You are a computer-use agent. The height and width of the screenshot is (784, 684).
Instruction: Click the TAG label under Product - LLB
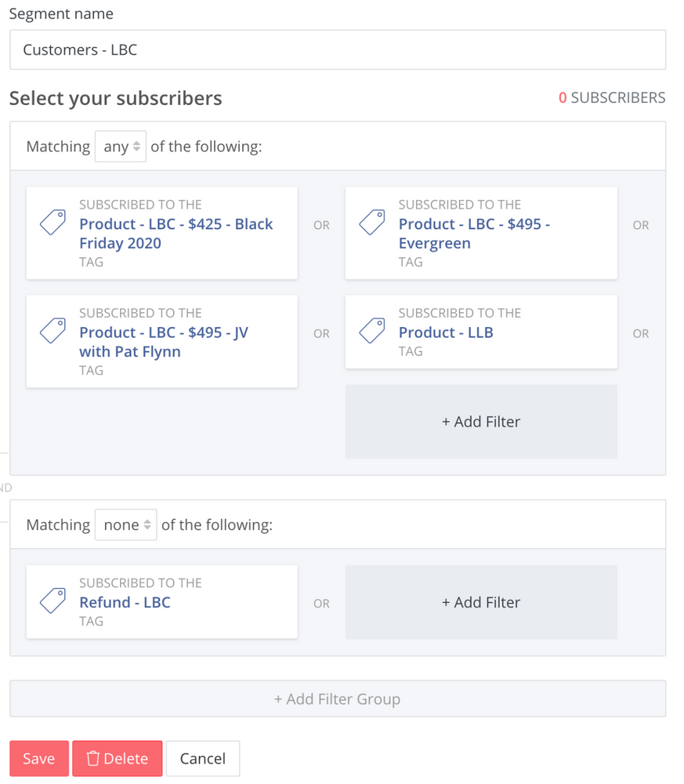[x=411, y=351]
